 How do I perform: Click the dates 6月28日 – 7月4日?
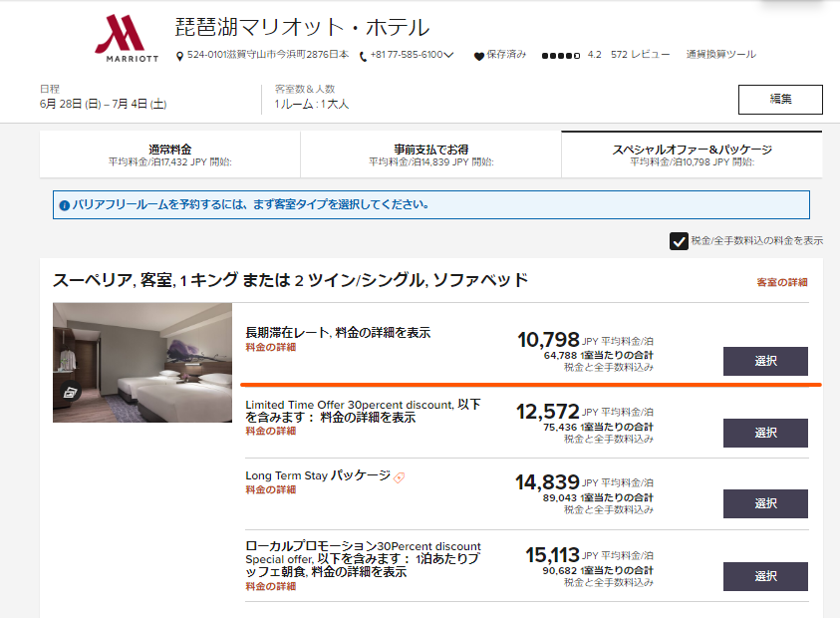pyautogui.click(x=103, y=104)
